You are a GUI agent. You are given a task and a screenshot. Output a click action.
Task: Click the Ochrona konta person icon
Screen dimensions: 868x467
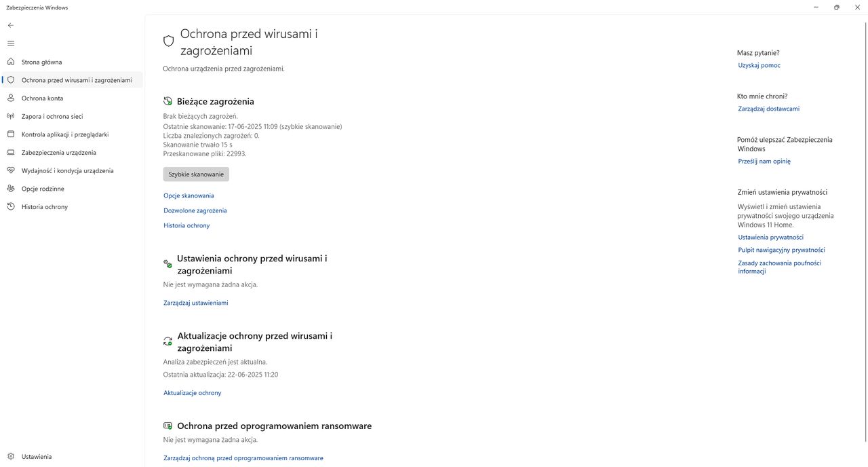[x=10, y=98]
